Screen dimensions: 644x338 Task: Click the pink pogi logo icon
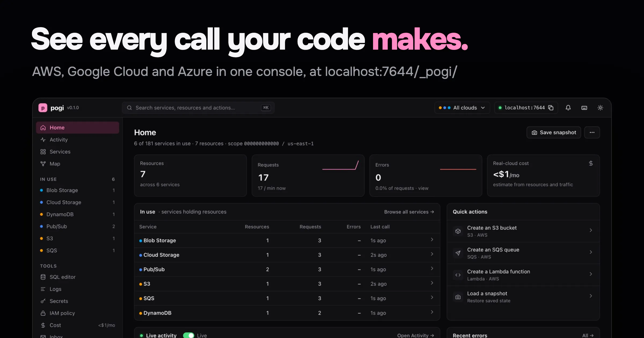pyautogui.click(x=43, y=108)
